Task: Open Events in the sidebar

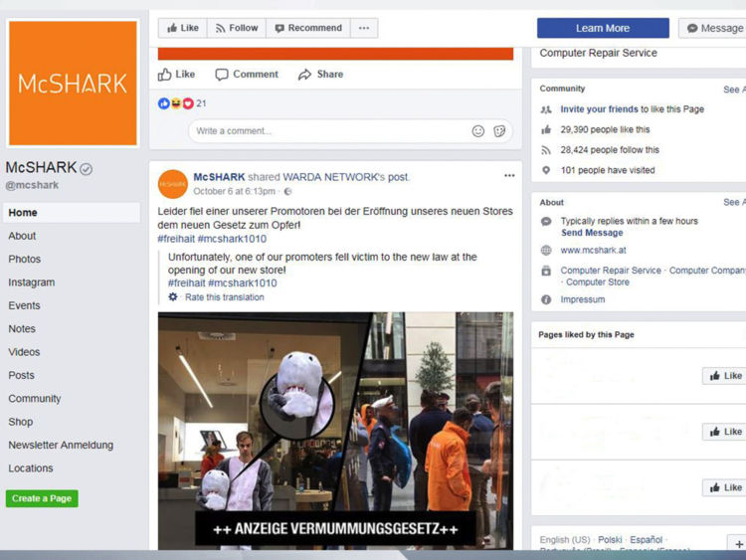Action: 24,306
